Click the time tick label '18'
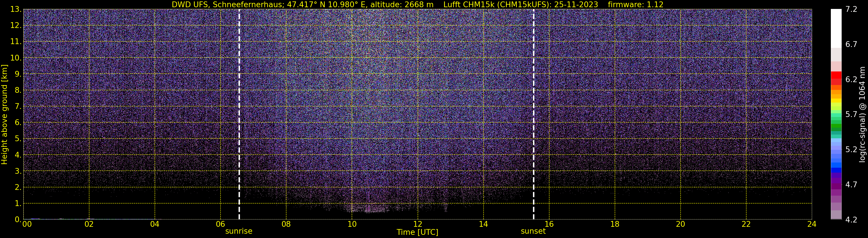 [614, 224]
